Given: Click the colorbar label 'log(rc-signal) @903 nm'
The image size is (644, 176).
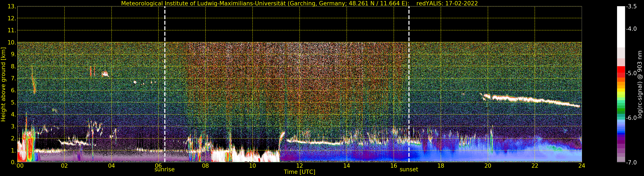Looking at the screenshot, I should pyautogui.click(x=640, y=84).
